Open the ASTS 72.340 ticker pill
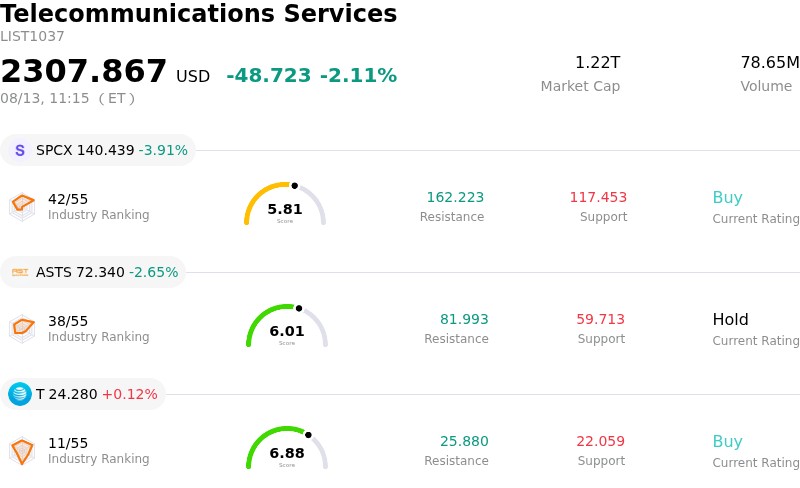This screenshot has height=488, width=800. (x=93, y=272)
